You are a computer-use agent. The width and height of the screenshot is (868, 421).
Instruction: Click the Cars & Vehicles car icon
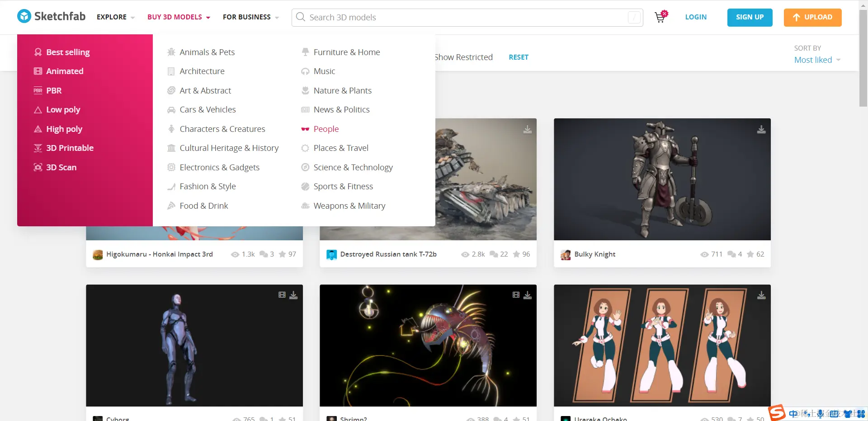pyautogui.click(x=171, y=110)
